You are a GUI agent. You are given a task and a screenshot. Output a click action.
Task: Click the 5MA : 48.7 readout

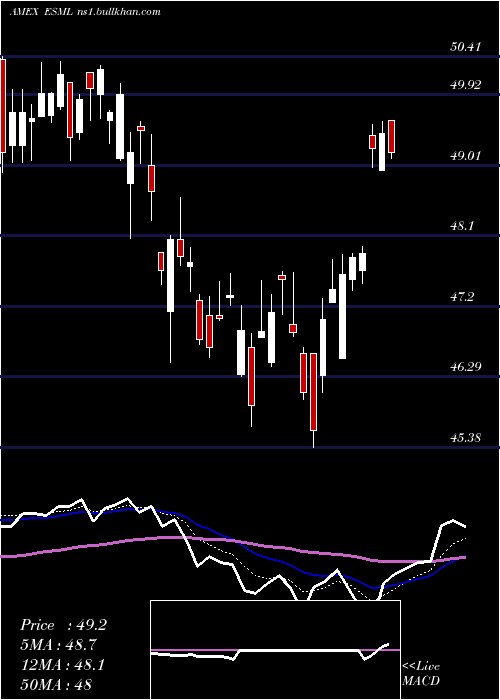[58, 645]
